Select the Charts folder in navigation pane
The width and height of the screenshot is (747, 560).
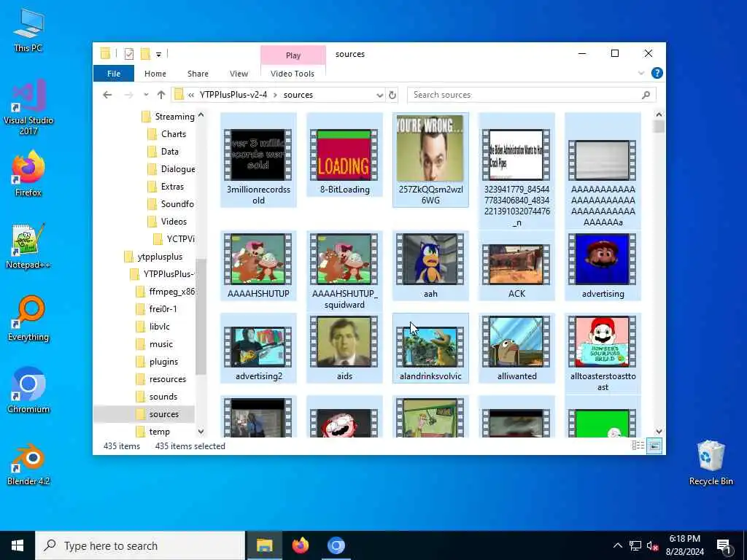click(167, 134)
